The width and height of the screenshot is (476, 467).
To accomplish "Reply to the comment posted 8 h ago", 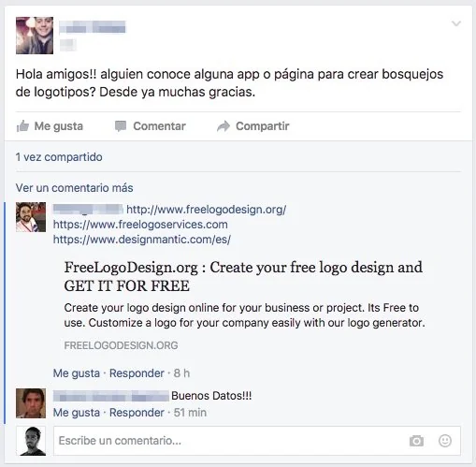I will 137,373.
